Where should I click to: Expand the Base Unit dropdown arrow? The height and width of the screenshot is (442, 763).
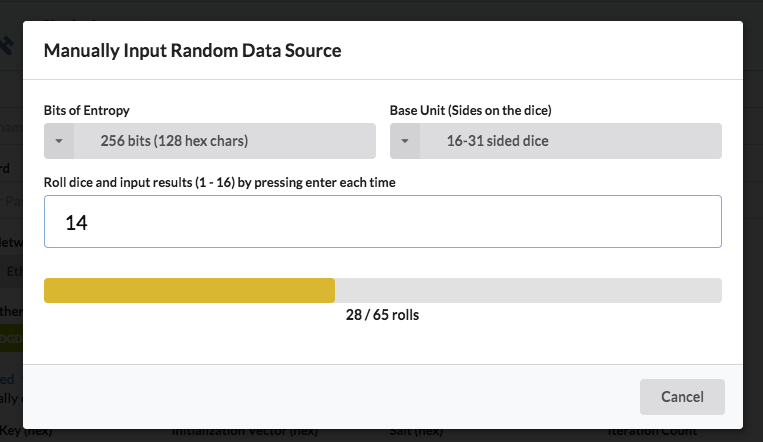pos(404,141)
